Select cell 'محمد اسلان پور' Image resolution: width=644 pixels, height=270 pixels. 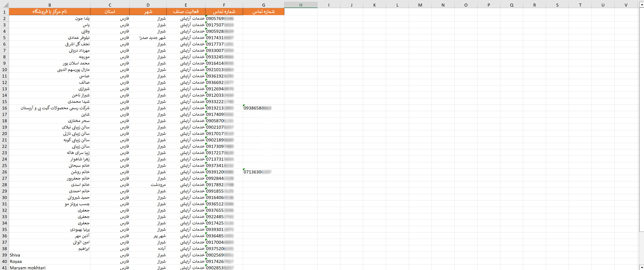point(50,63)
